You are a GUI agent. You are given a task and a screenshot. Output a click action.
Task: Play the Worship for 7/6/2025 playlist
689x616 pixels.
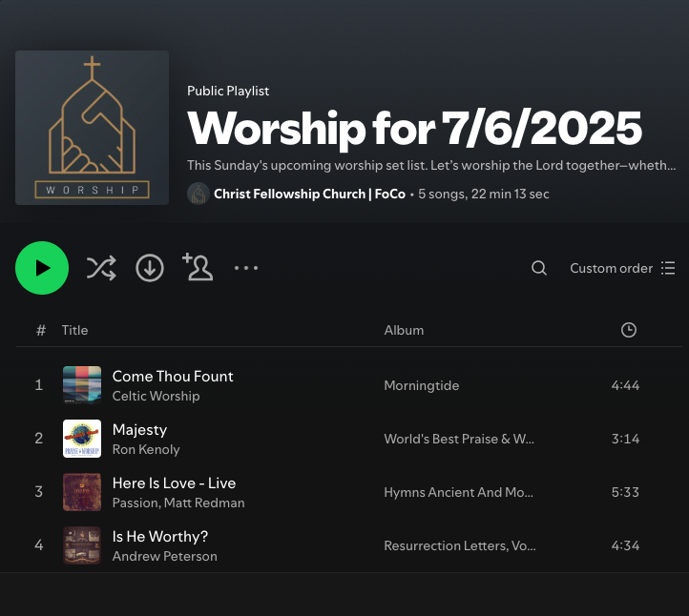pos(42,268)
